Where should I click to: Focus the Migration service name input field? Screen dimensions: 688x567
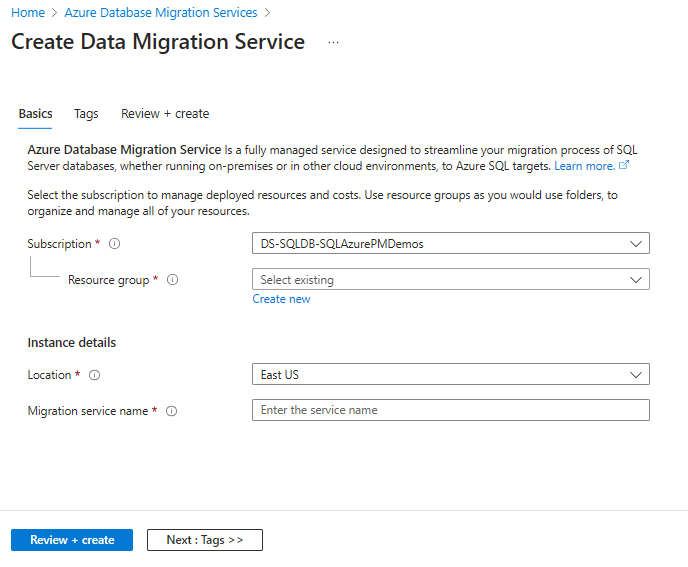point(450,410)
